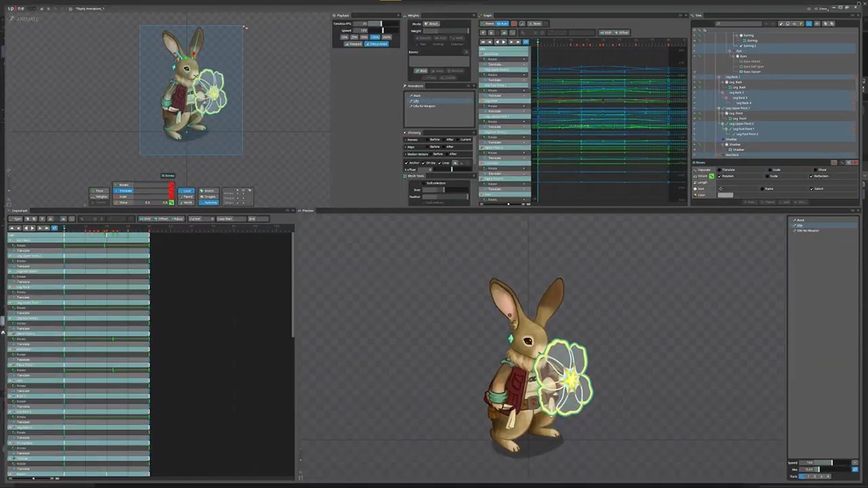Image resolution: width=868 pixels, height=488 pixels.
Task: Toggle the Inherit Rotation checkbox
Action: pos(719,176)
